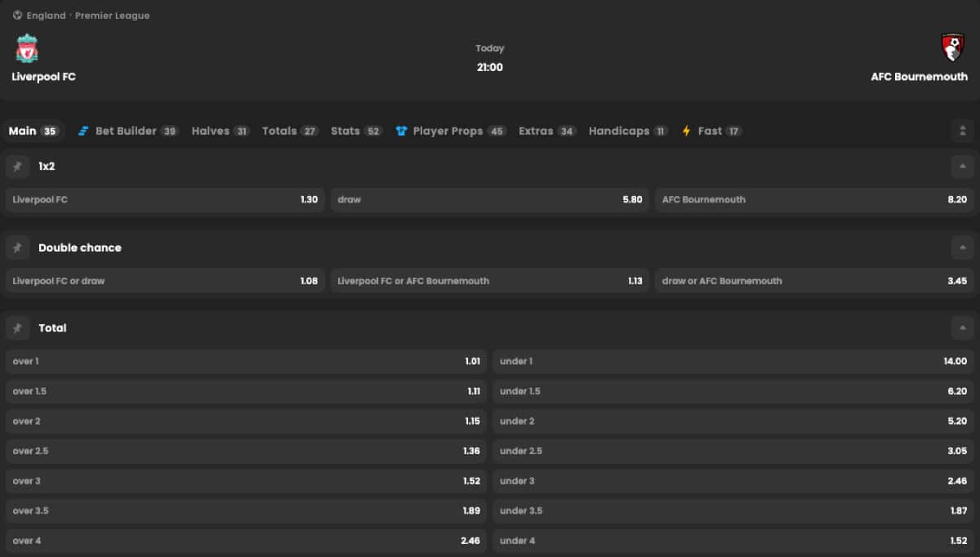Select Liverpool FC or AFC Bournemouth 1.13
The height and width of the screenshot is (557, 980).
490,281
